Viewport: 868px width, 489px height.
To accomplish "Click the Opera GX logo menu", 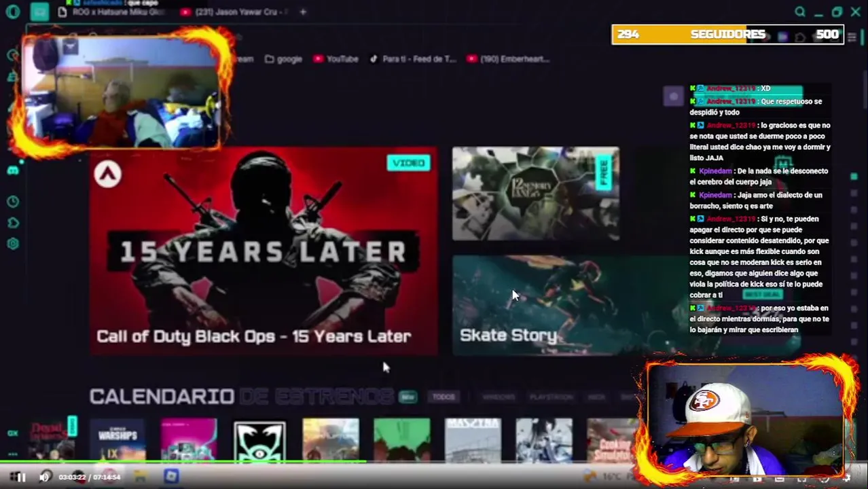I will click(12, 12).
